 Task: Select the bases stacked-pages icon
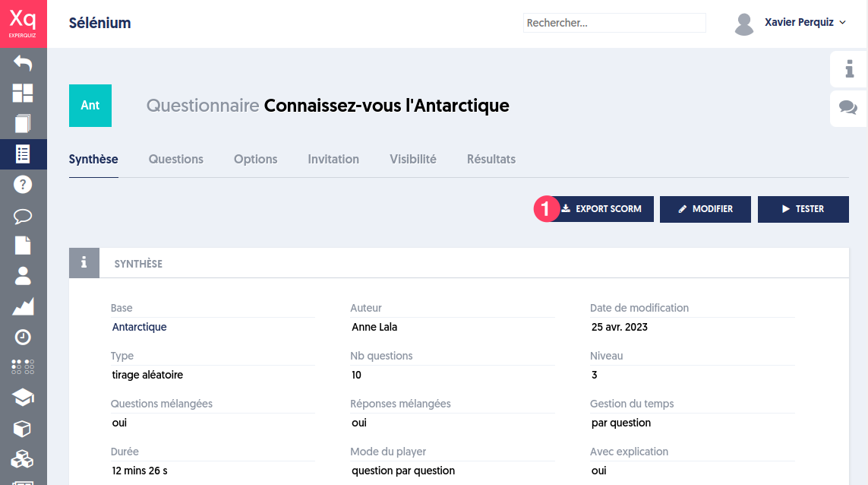click(x=23, y=122)
